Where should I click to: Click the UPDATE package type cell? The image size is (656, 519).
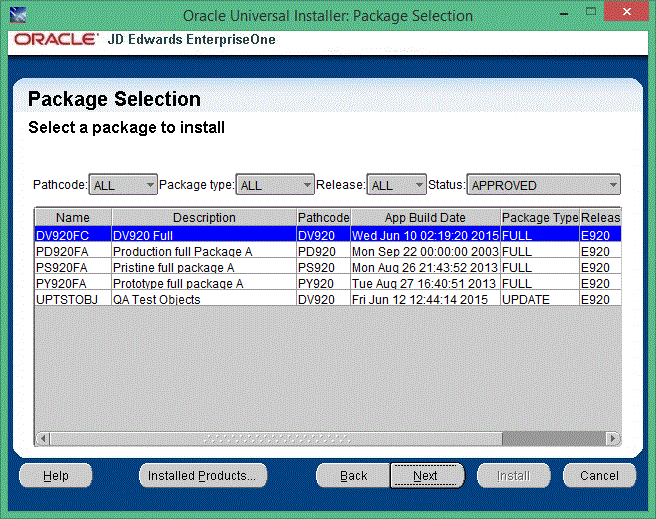click(540, 299)
